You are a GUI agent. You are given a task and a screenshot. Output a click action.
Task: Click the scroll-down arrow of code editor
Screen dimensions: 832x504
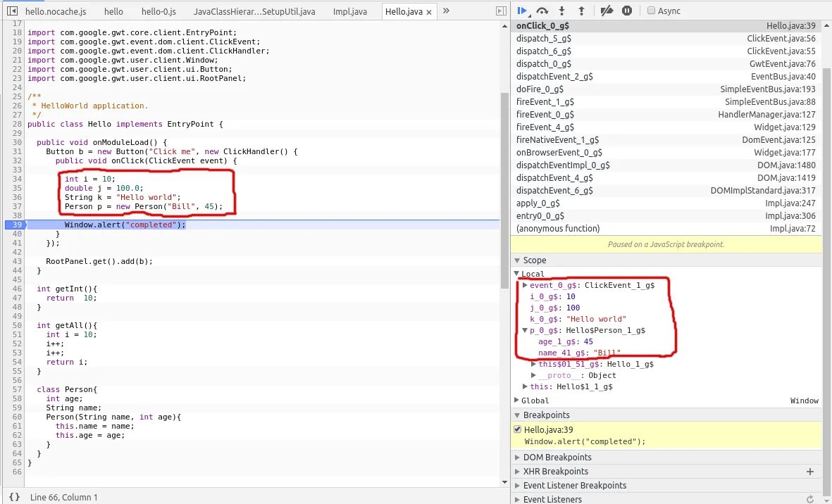point(504,481)
